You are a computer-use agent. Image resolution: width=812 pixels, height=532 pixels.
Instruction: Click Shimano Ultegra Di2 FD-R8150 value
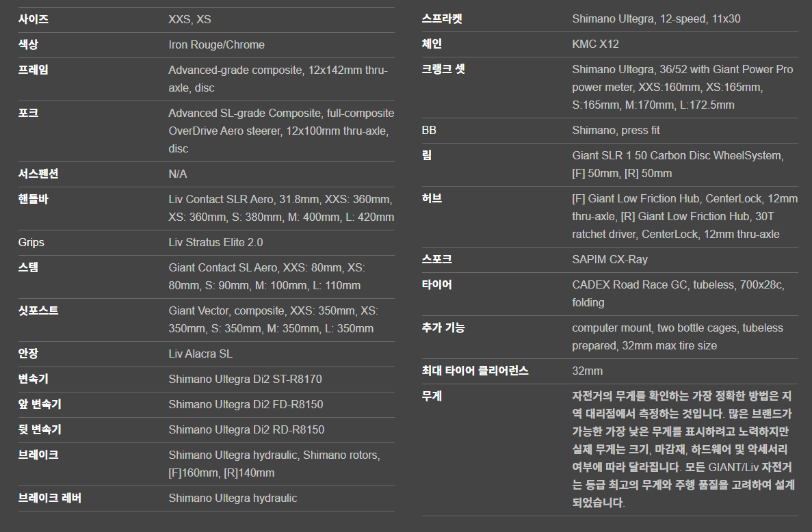point(246,405)
